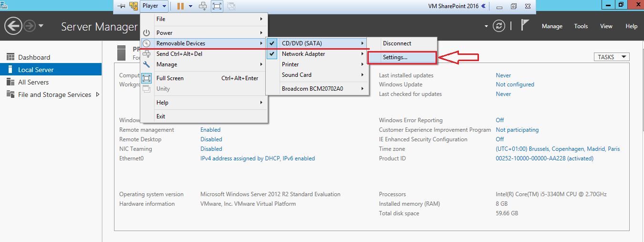Collapse the toolbar using the double chevron
Screen dimensions: 644x242
click(x=483, y=6)
